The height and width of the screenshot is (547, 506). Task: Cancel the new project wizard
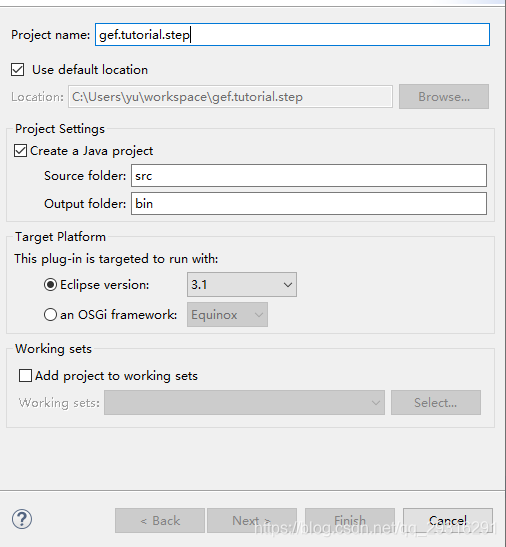coord(448,520)
